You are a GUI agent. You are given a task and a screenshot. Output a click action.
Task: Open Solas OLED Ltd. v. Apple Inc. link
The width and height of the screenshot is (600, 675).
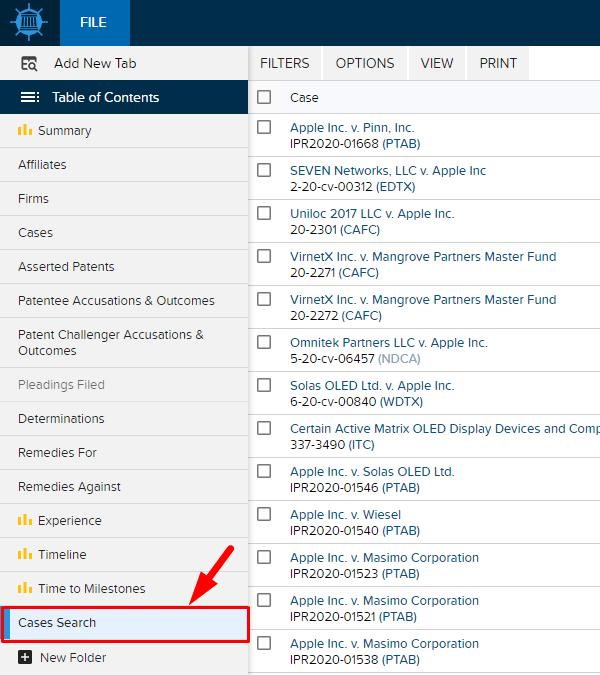click(372, 386)
